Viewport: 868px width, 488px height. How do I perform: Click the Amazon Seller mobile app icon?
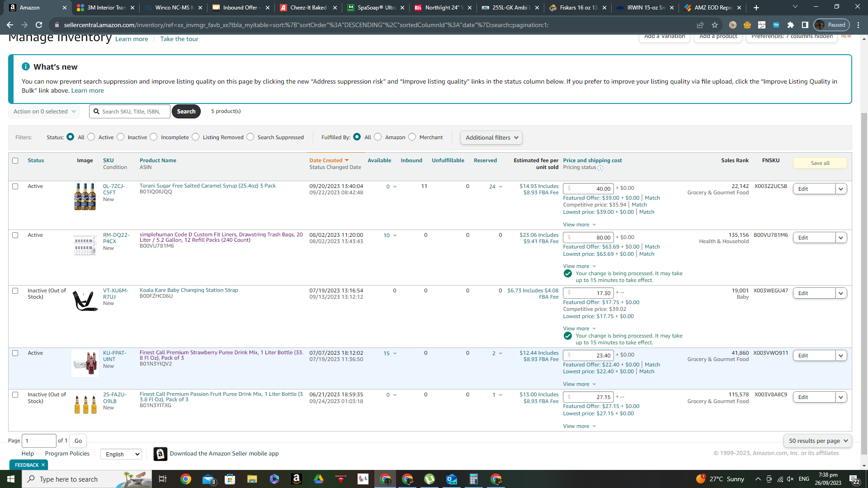click(x=160, y=454)
